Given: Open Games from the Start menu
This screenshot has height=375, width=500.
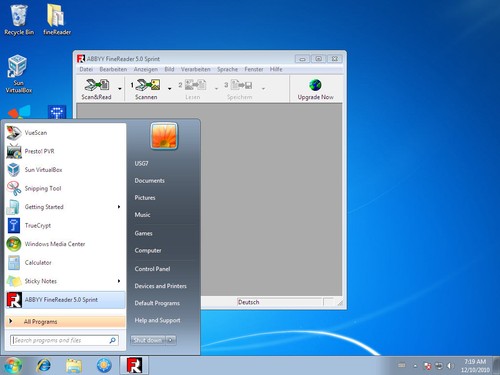Looking at the screenshot, I should [143, 233].
